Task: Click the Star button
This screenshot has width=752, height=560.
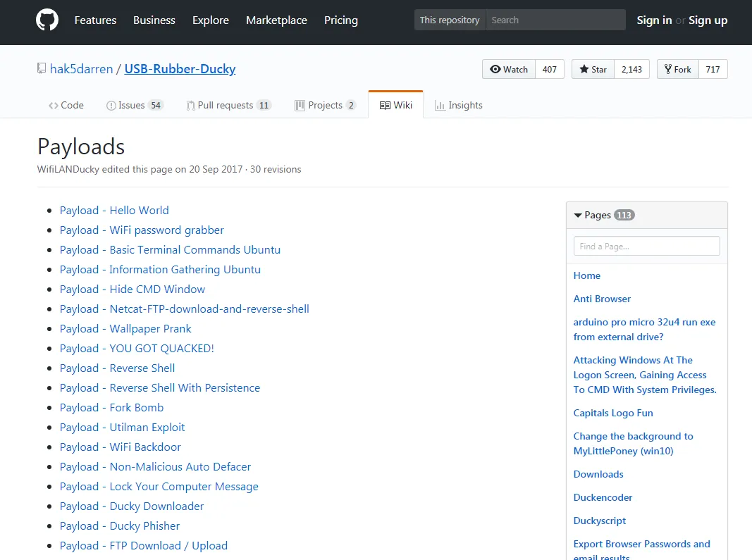Action: (593, 69)
